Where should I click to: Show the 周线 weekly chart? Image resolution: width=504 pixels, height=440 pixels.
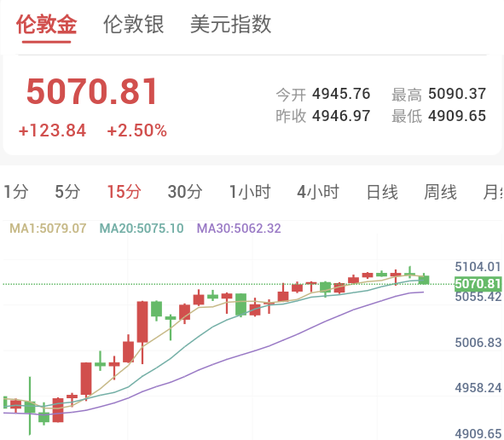(x=440, y=192)
